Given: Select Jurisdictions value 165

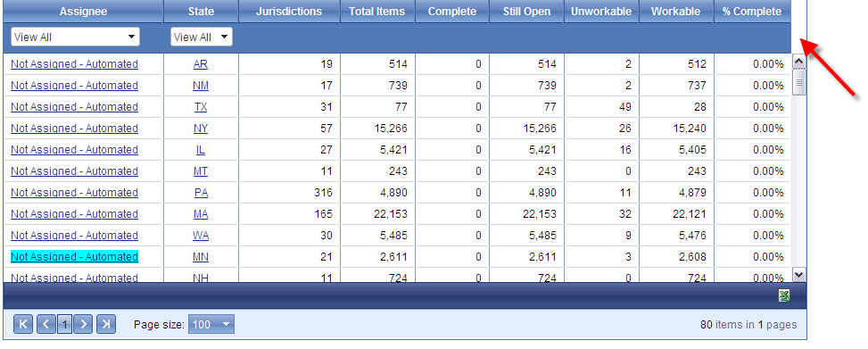Looking at the screenshot, I should click(x=323, y=214).
